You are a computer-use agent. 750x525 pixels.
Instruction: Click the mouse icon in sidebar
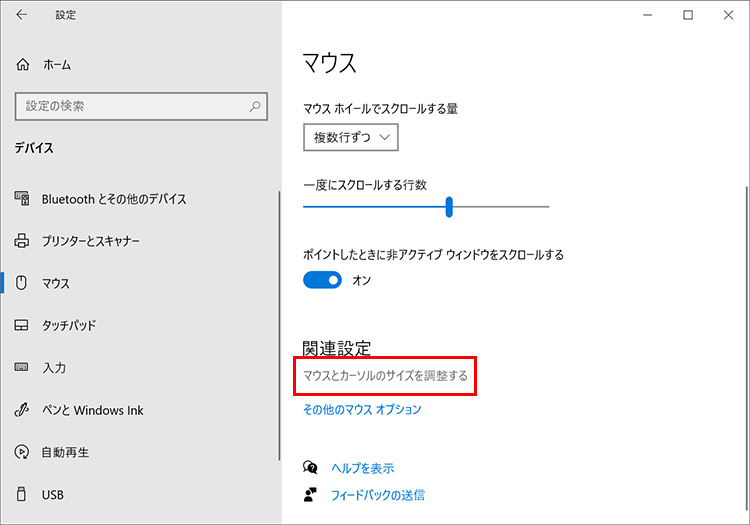(x=22, y=283)
